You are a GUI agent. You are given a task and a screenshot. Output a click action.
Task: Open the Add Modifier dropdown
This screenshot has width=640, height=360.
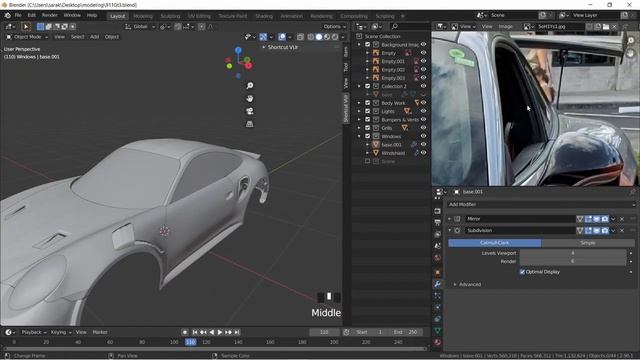tap(541, 204)
